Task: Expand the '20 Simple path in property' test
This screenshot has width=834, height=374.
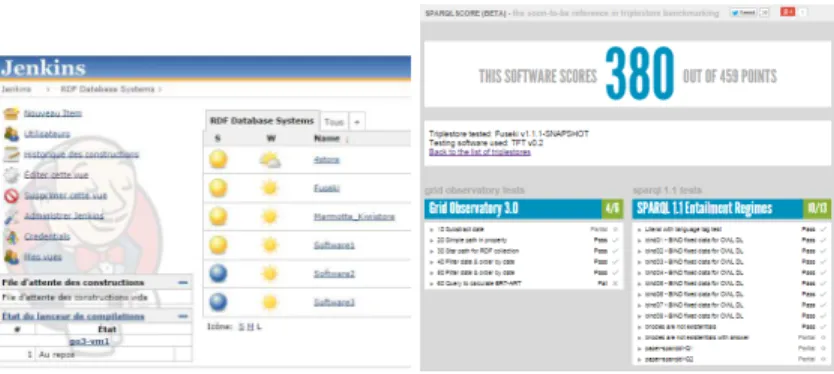Action: [x=524, y=240]
